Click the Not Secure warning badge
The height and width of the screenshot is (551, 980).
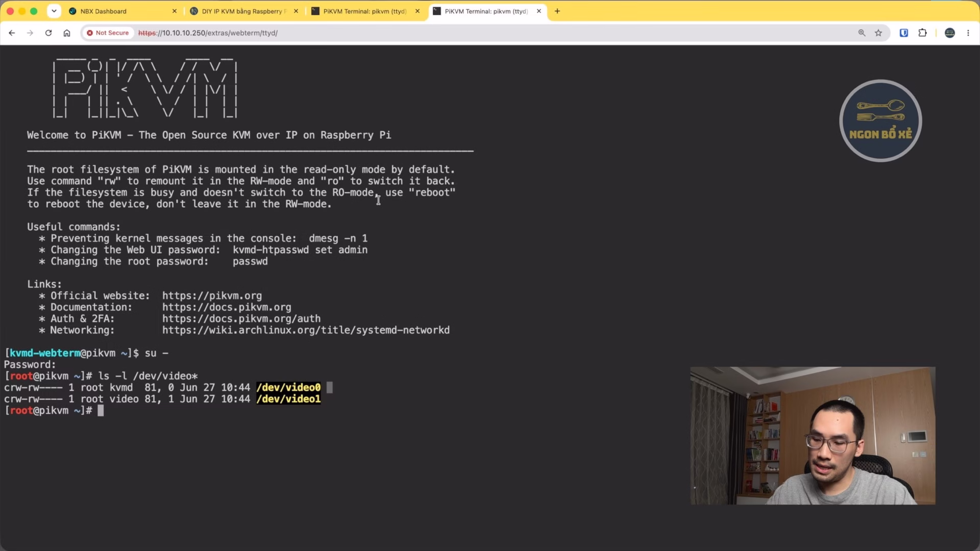(108, 33)
